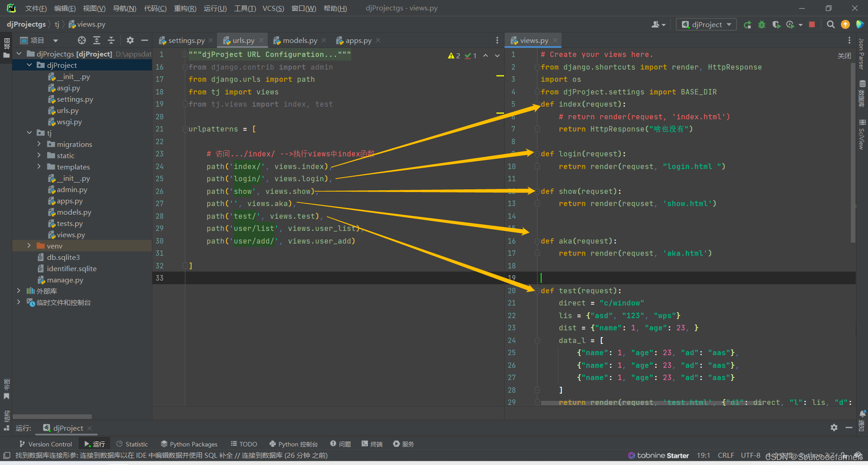Open the 工具(T) menu

pyautogui.click(x=245, y=8)
